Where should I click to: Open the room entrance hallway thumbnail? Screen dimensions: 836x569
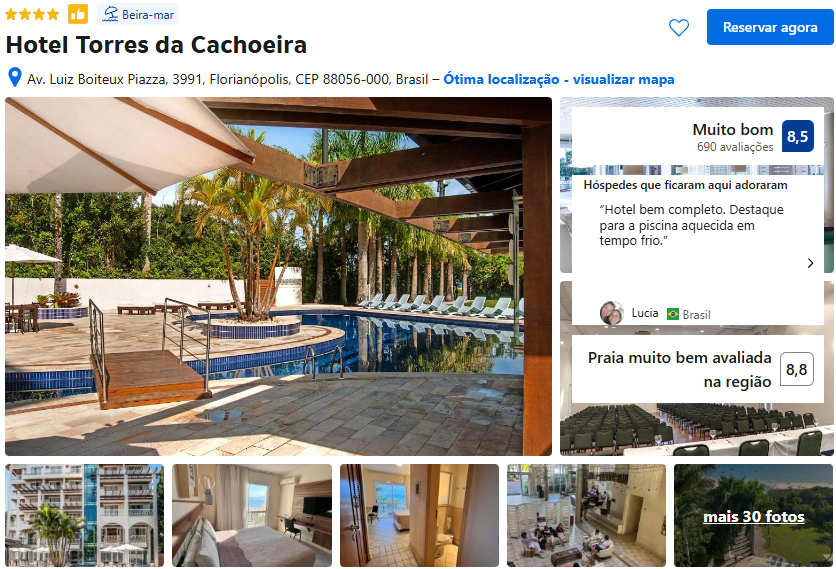[x=419, y=515]
